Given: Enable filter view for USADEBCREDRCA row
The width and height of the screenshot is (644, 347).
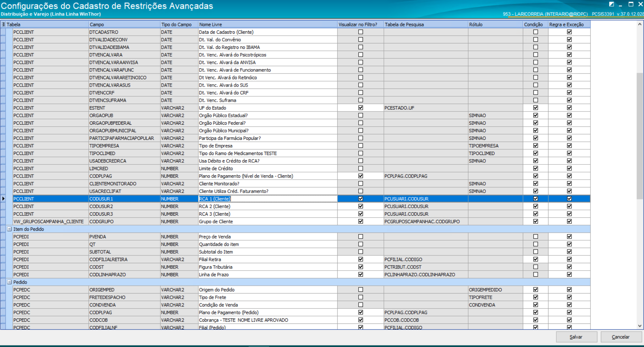Looking at the screenshot, I should [361, 161].
